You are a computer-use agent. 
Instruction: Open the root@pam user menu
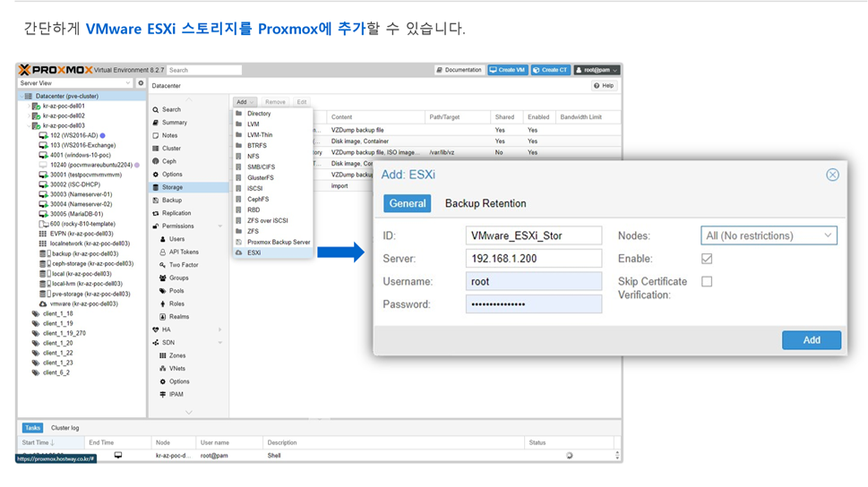pos(597,70)
